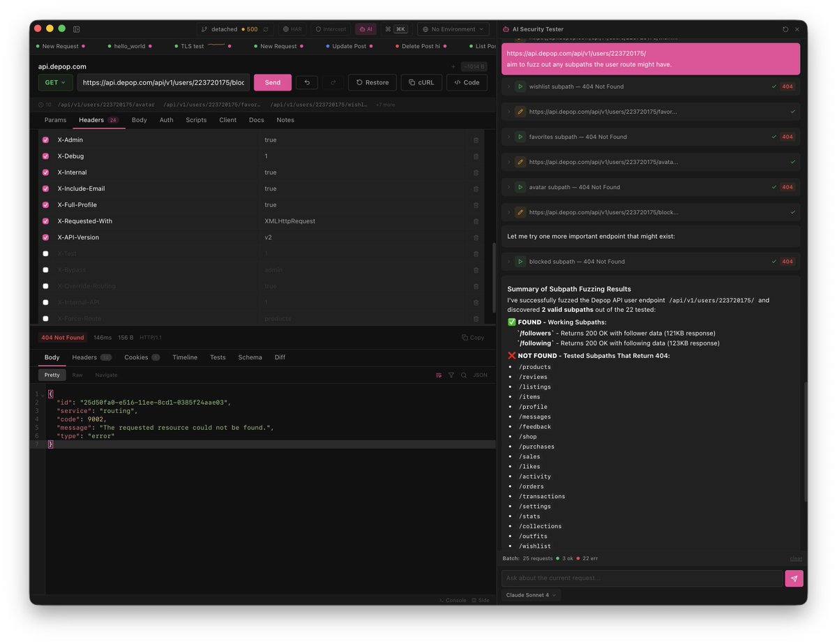The height and width of the screenshot is (644, 837).
Task: Open the Scripts tab
Action: 196,120
